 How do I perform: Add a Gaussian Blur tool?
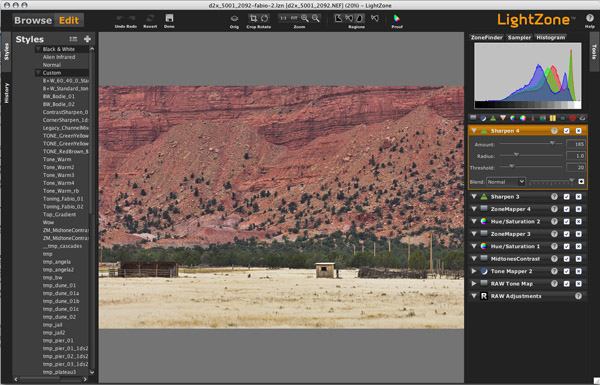503,118
